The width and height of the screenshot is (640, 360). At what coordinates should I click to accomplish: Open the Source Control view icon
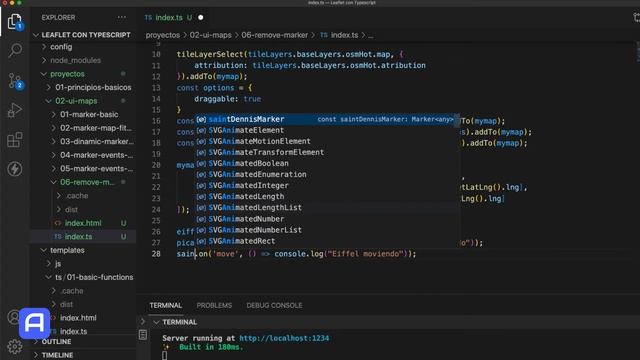click(16, 81)
